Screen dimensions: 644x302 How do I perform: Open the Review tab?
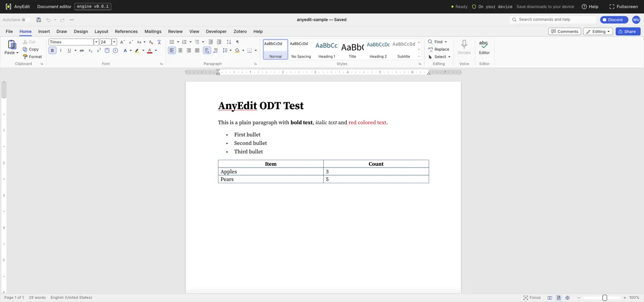tap(175, 31)
